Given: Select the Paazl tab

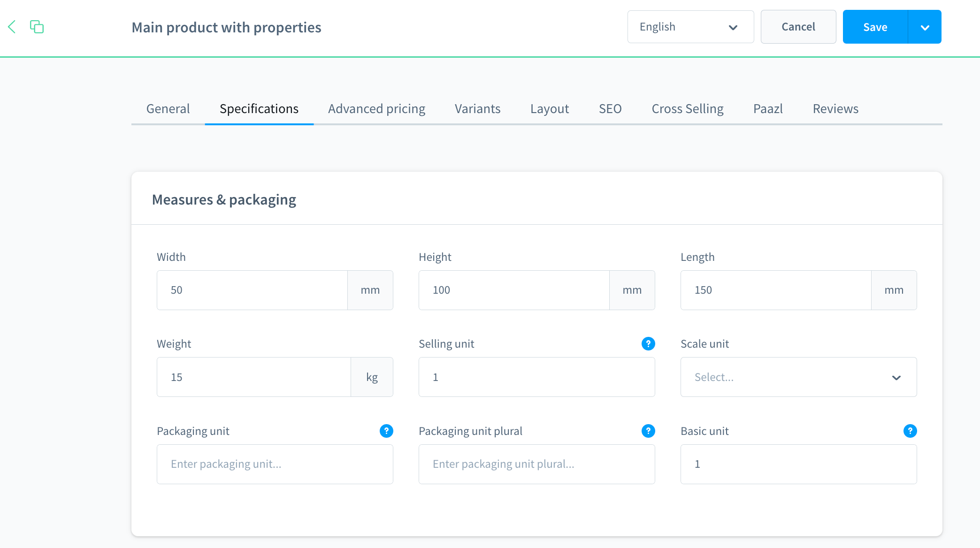Looking at the screenshot, I should point(768,109).
